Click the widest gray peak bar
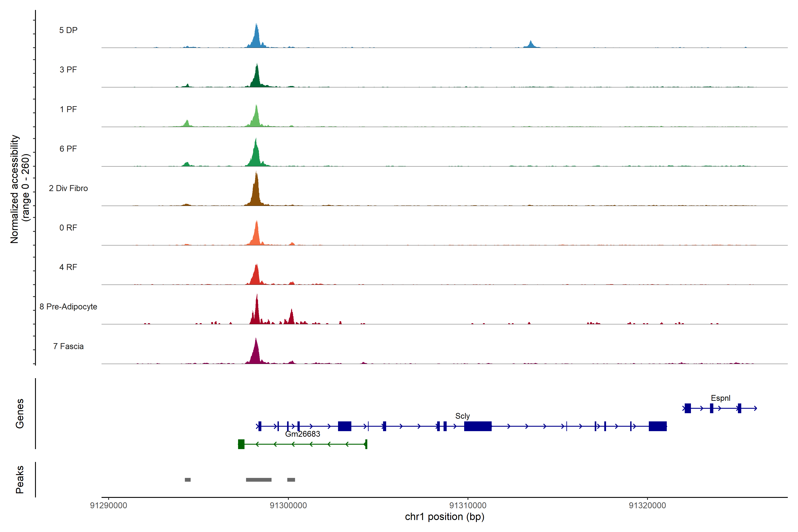This screenshot has height=532, width=798. pos(258,480)
